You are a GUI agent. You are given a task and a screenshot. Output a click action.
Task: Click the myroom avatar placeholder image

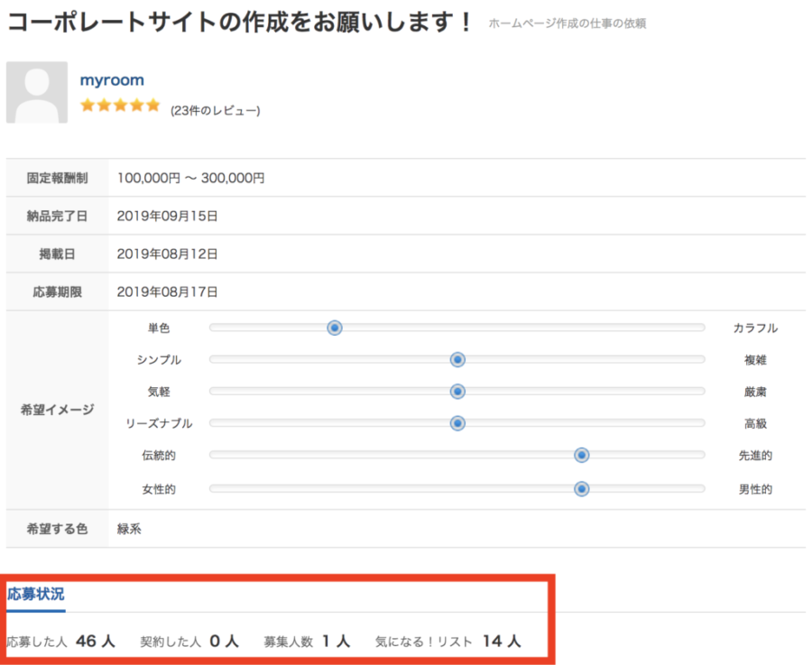(37, 92)
